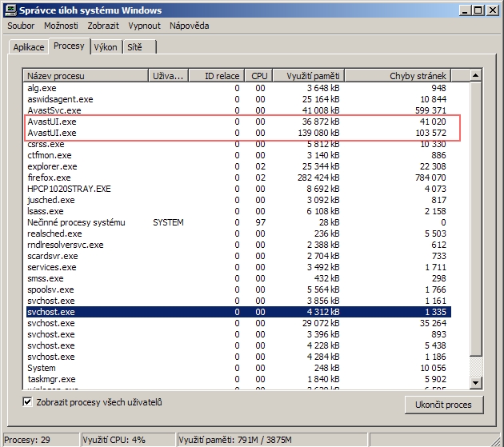Click the Ukončit proces button
This screenshot has height=447, width=504.
pyautogui.click(x=443, y=405)
